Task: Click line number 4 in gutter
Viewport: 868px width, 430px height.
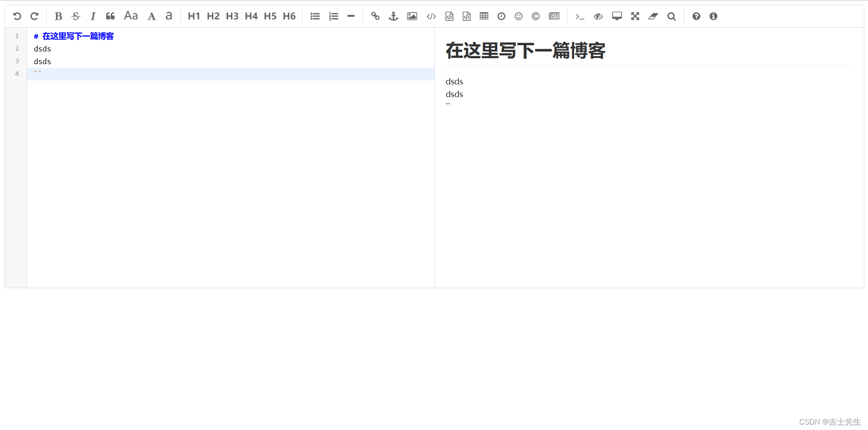Action: coord(17,74)
